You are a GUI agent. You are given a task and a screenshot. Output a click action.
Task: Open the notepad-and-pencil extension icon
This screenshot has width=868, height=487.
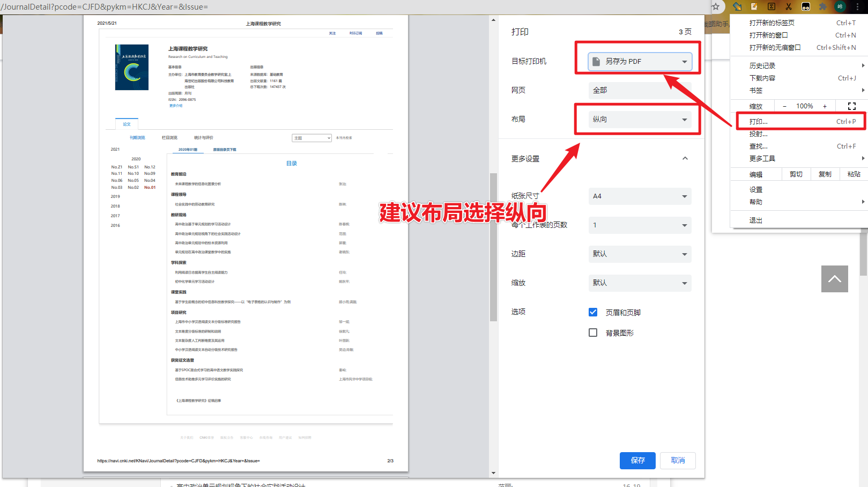tap(754, 6)
